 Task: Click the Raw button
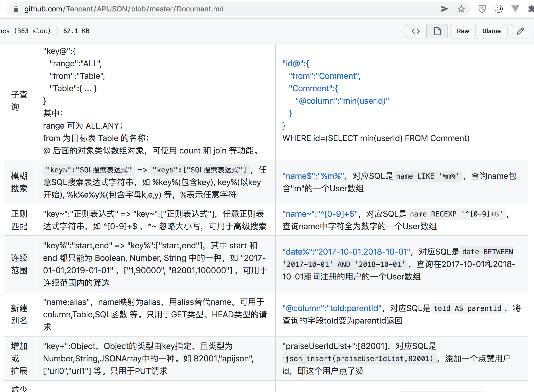click(463, 31)
